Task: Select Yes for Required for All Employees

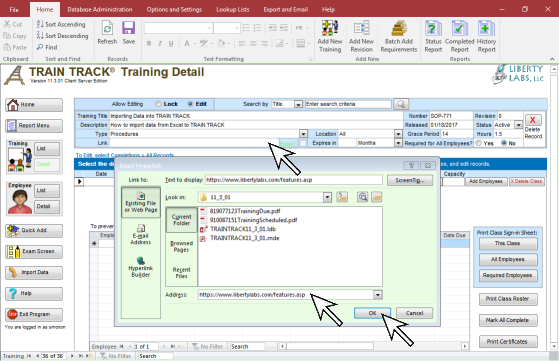Action: pyautogui.click(x=478, y=143)
